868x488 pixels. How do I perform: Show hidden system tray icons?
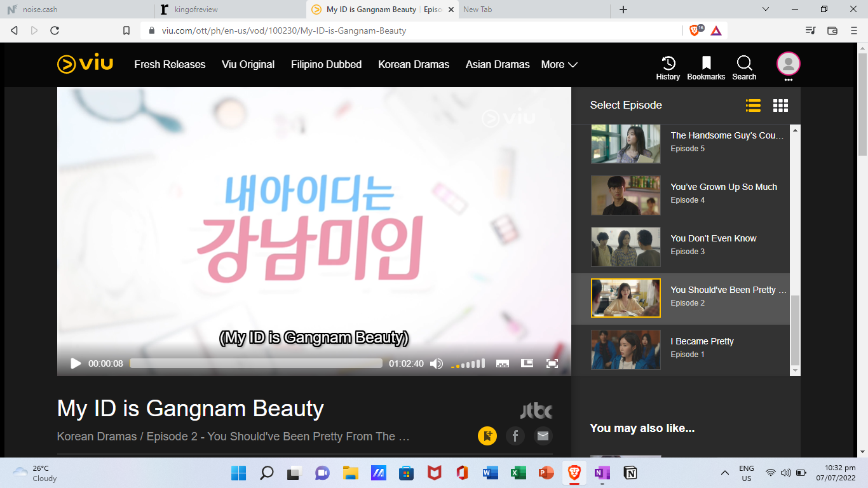tap(724, 473)
